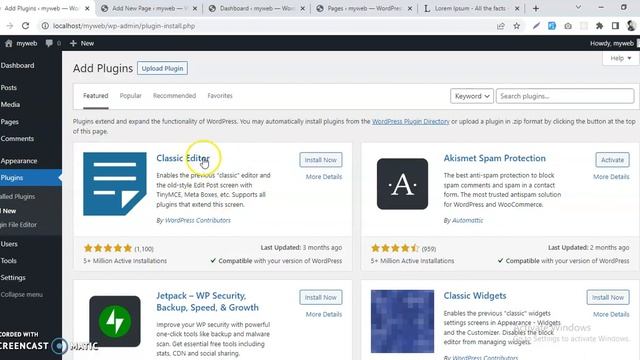Install the Classic Widgets plugin
The width and height of the screenshot is (640, 360).
608,298
